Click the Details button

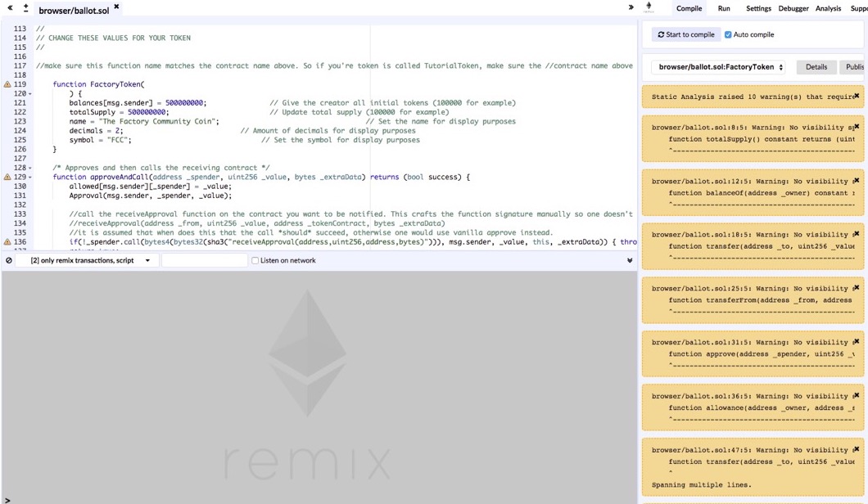[x=816, y=67]
